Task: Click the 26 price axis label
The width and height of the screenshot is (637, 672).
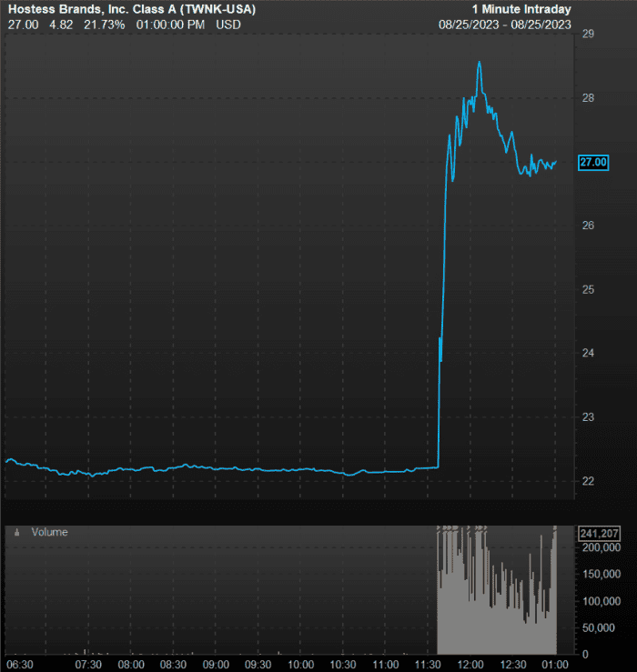Action: pyautogui.click(x=588, y=226)
